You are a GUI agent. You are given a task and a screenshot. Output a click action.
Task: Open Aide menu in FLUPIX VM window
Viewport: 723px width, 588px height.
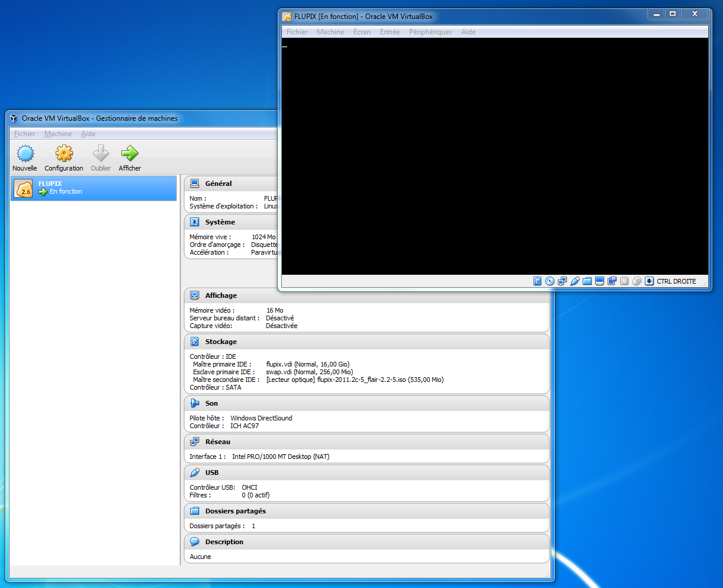pos(468,32)
